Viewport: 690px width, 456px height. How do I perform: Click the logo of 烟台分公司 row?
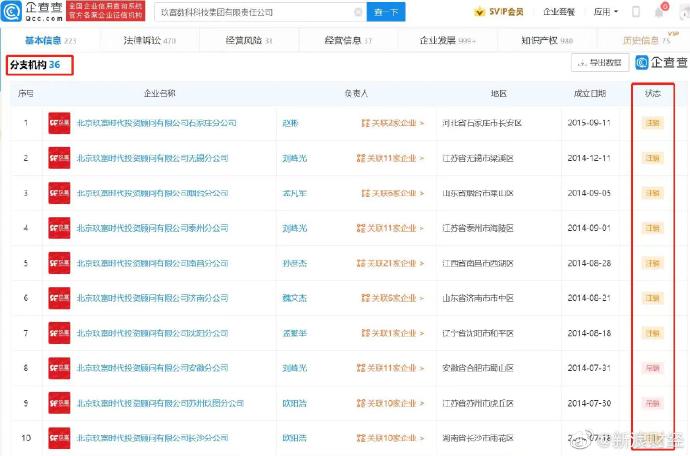pyautogui.click(x=59, y=193)
